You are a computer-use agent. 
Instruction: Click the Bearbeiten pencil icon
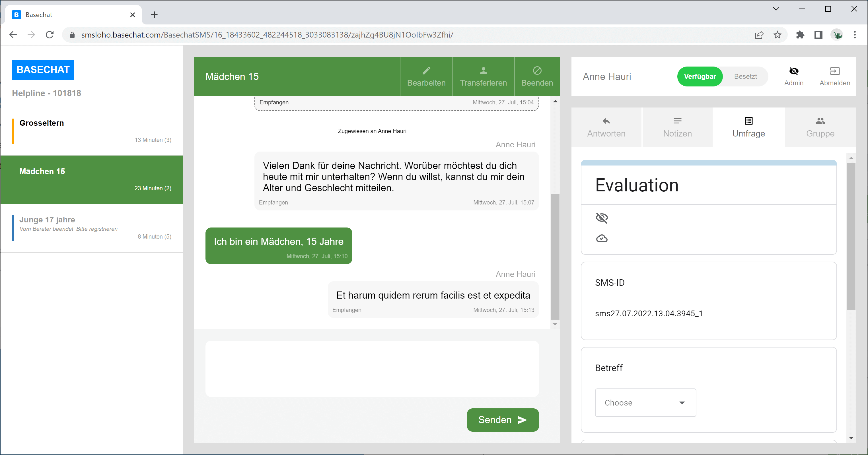(x=426, y=71)
